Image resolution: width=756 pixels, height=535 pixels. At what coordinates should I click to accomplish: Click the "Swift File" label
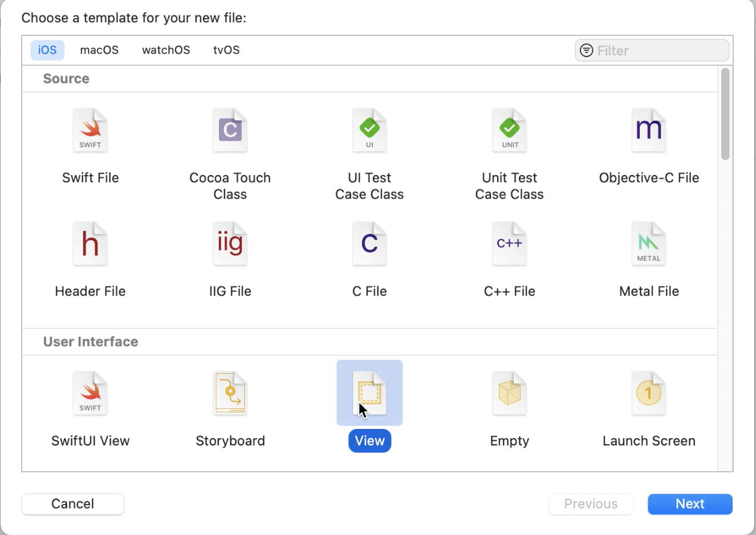click(90, 178)
